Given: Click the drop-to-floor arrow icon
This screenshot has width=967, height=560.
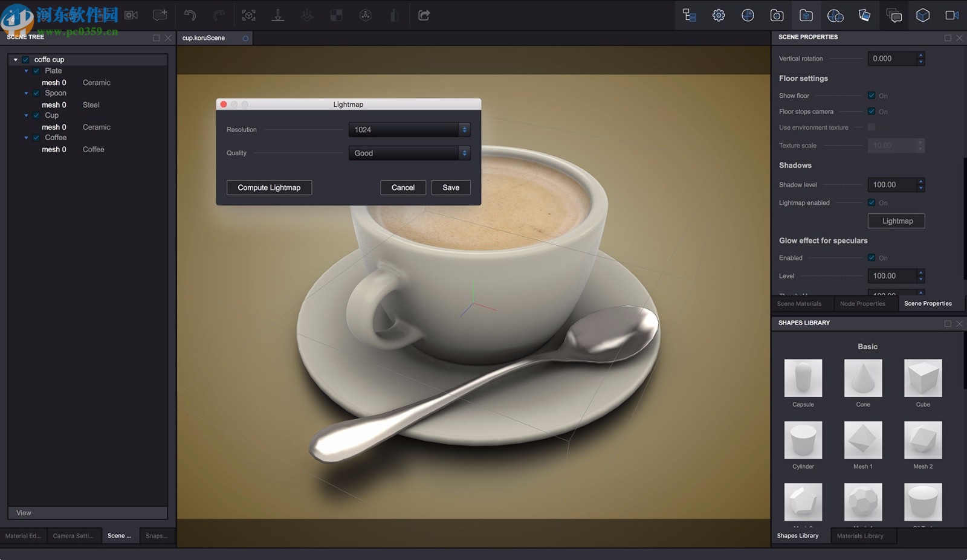Looking at the screenshot, I should coord(278,16).
